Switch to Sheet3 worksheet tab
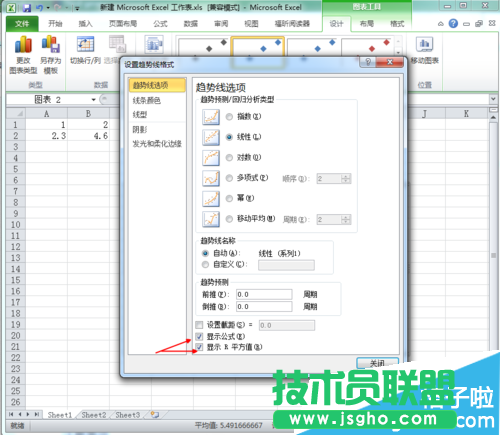500x435 pixels. pos(128,415)
